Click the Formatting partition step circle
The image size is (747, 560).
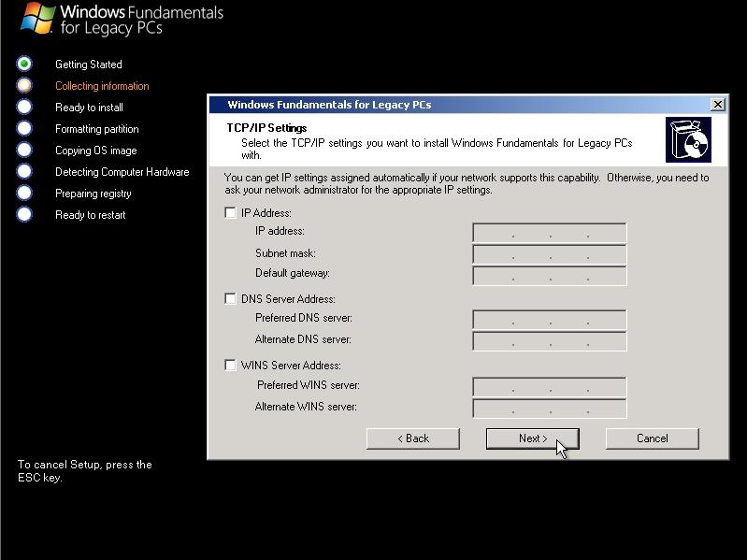[x=24, y=128]
